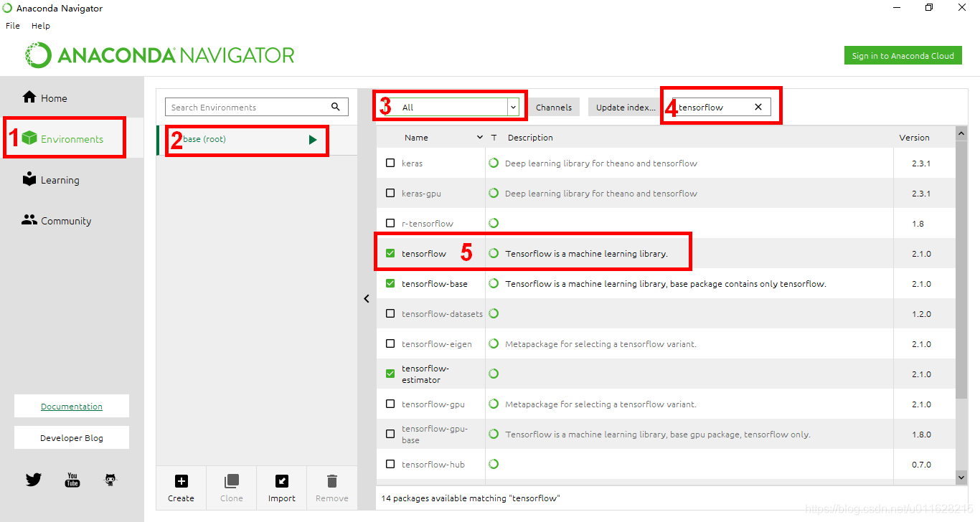Open the YouTube icon link
980x522 pixels.
click(x=72, y=480)
